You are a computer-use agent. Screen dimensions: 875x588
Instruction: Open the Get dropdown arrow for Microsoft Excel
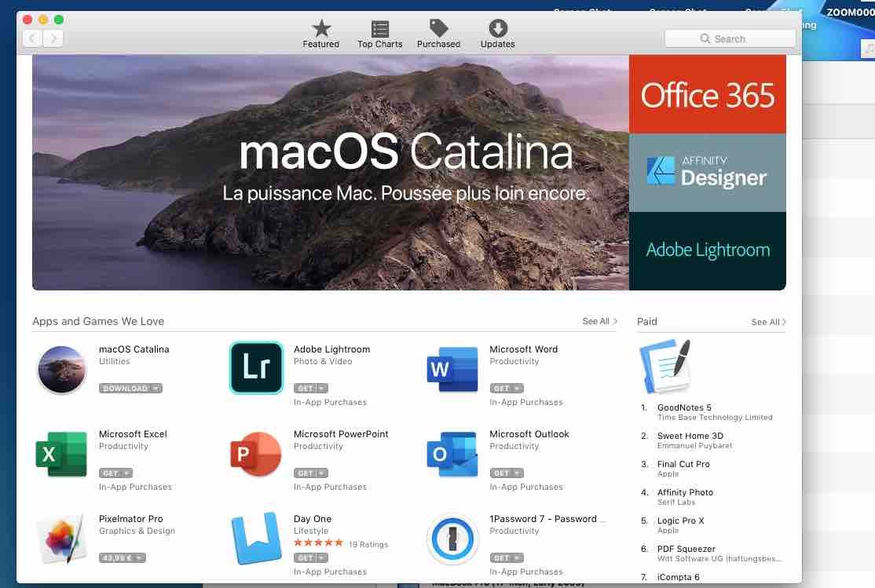(x=127, y=473)
